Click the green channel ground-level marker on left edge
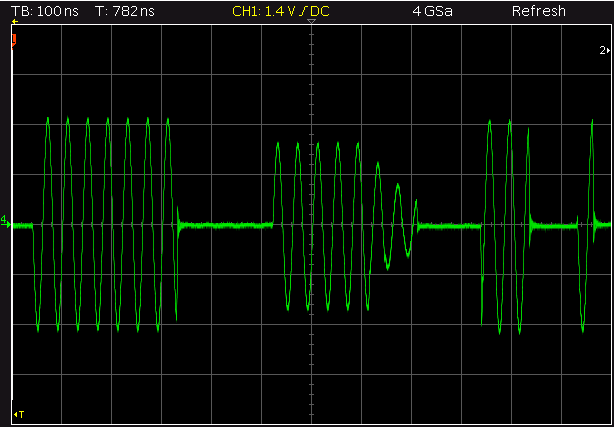The height and width of the screenshot is (427, 614). (x=5, y=220)
